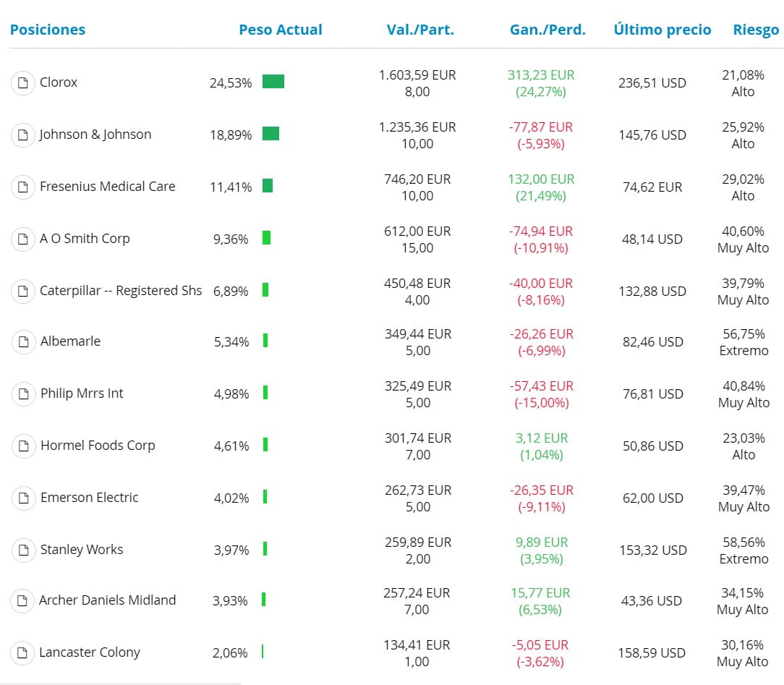This screenshot has height=685, width=784.
Task: Open the document icon beside Lancaster Colony
Action: click(22, 652)
